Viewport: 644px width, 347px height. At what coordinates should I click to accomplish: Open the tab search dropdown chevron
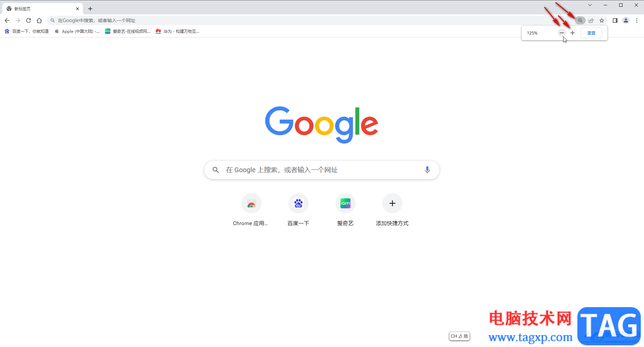pos(590,5)
